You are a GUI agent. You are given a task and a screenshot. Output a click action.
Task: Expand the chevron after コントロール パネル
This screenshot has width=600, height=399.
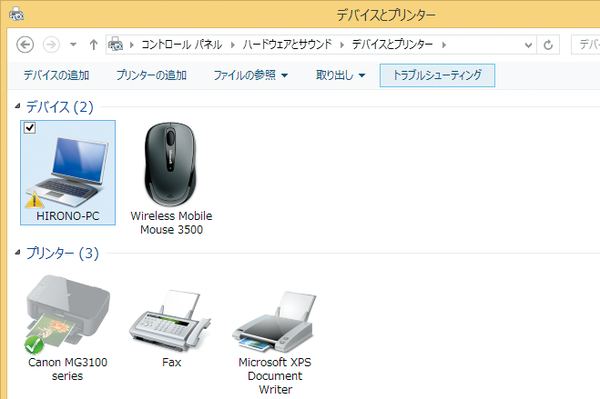[x=233, y=45]
